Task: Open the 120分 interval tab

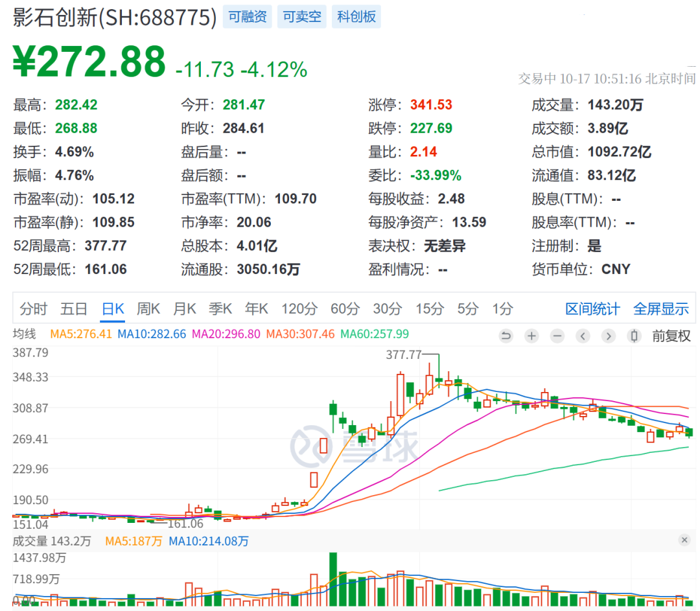Action: [299, 309]
